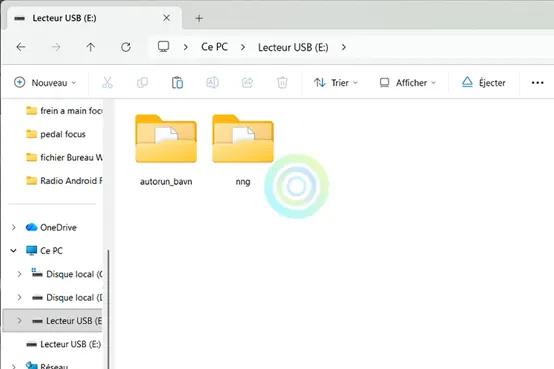
Task: Go back with the left arrow
Action: click(x=21, y=47)
